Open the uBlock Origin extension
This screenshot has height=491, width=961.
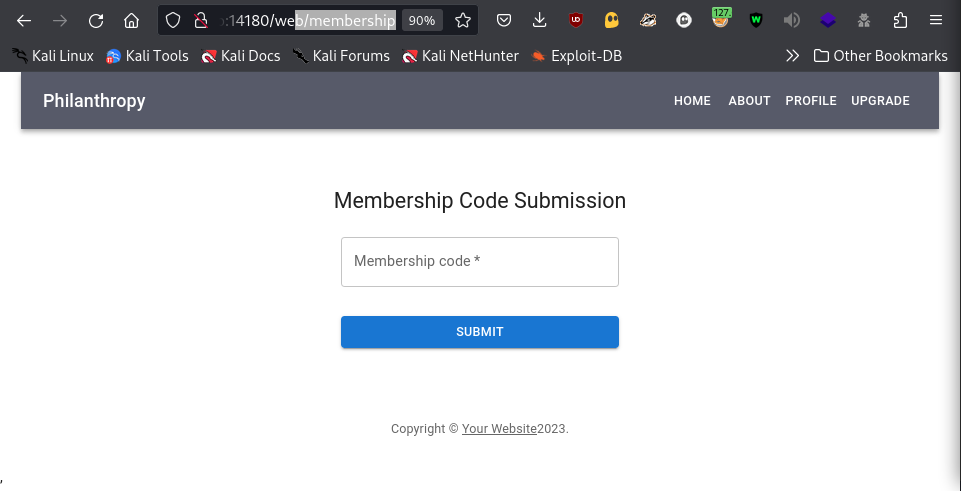pos(575,21)
